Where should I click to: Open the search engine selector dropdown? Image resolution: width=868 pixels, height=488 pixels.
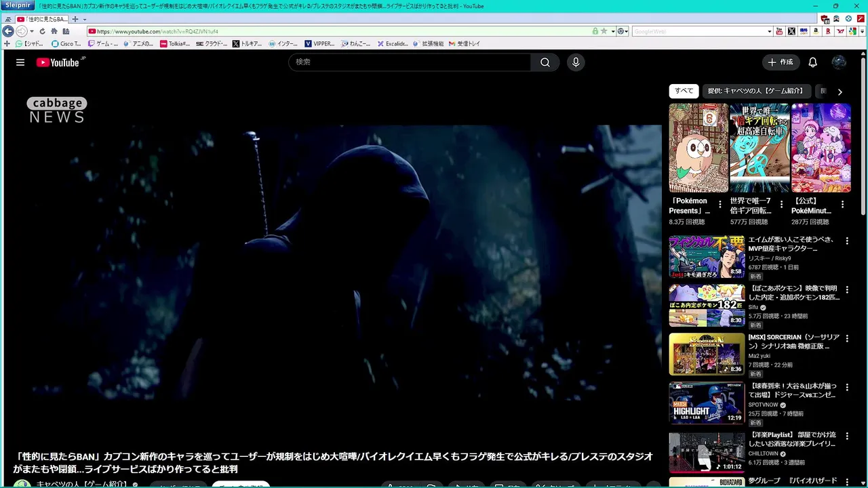tap(622, 31)
